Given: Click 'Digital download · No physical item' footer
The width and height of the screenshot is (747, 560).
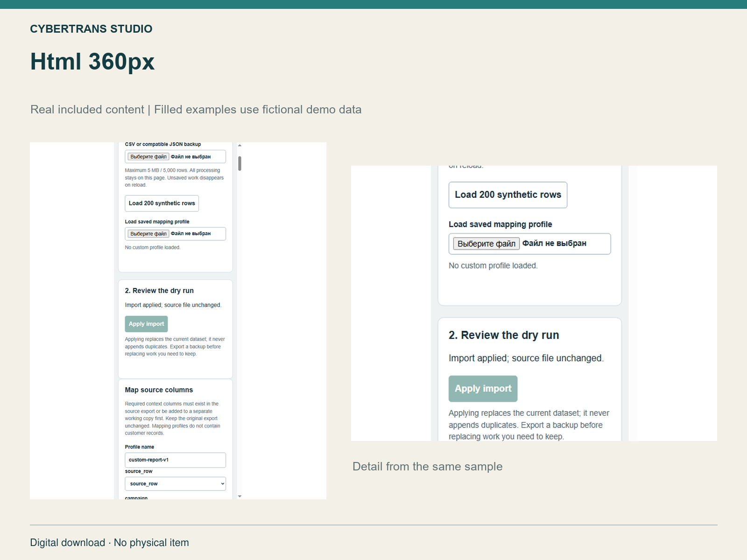Looking at the screenshot, I should pyautogui.click(x=109, y=543).
